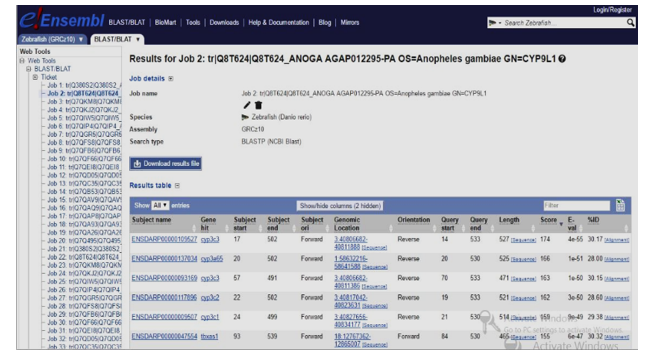Edit job name with pencil icon
Viewport: 650px width, 360px height.
247,105
